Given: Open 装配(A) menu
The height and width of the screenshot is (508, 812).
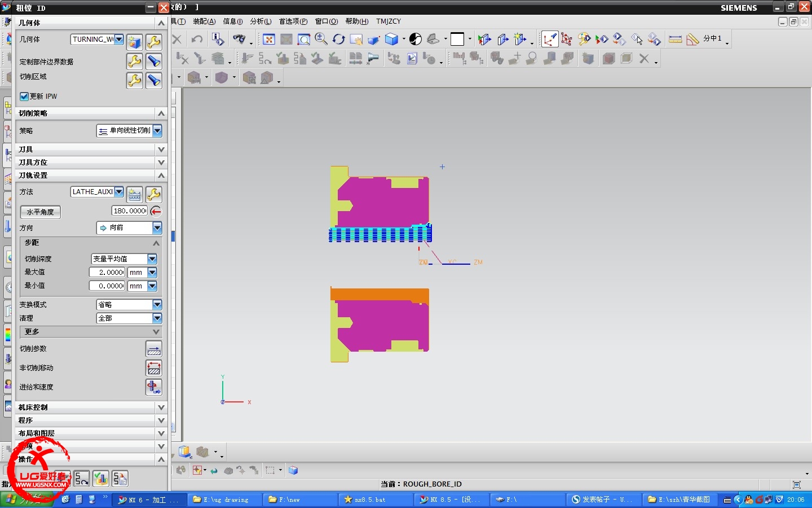Looking at the screenshot, I should [x=204, y=21].
